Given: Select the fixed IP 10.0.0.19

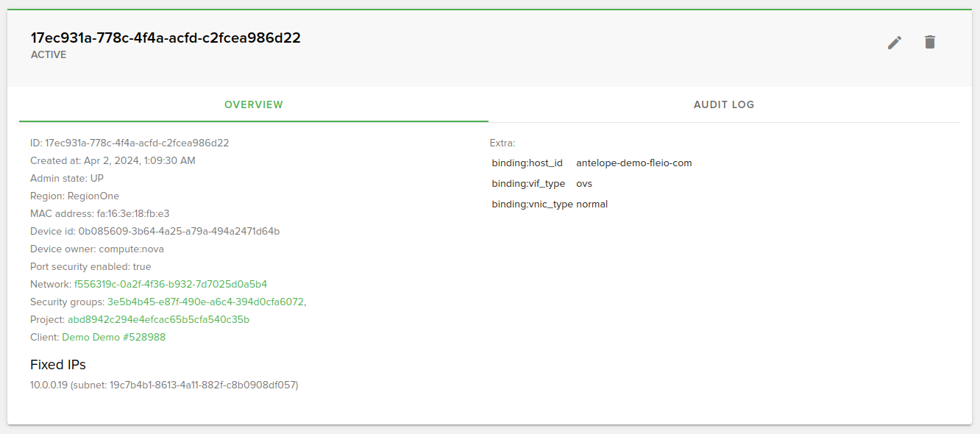Looking at the screenshot, I should pos(51,385).
